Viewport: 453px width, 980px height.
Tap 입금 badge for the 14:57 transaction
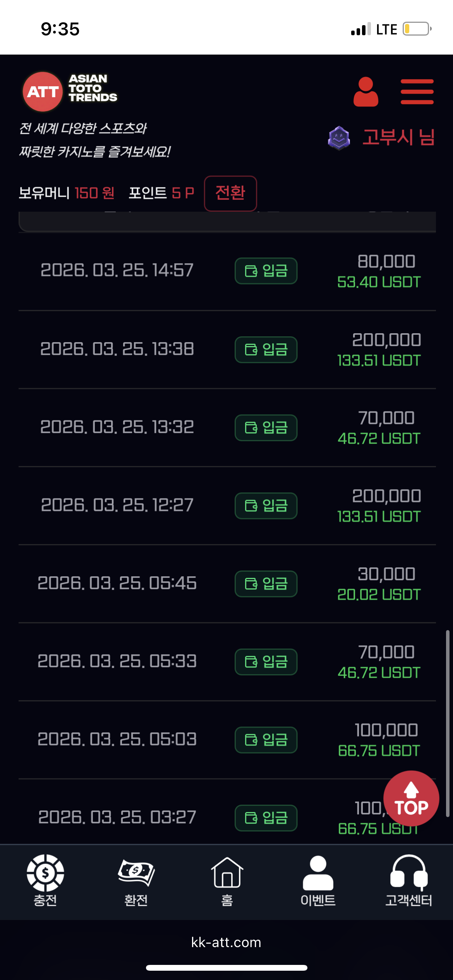pos(266,271)
